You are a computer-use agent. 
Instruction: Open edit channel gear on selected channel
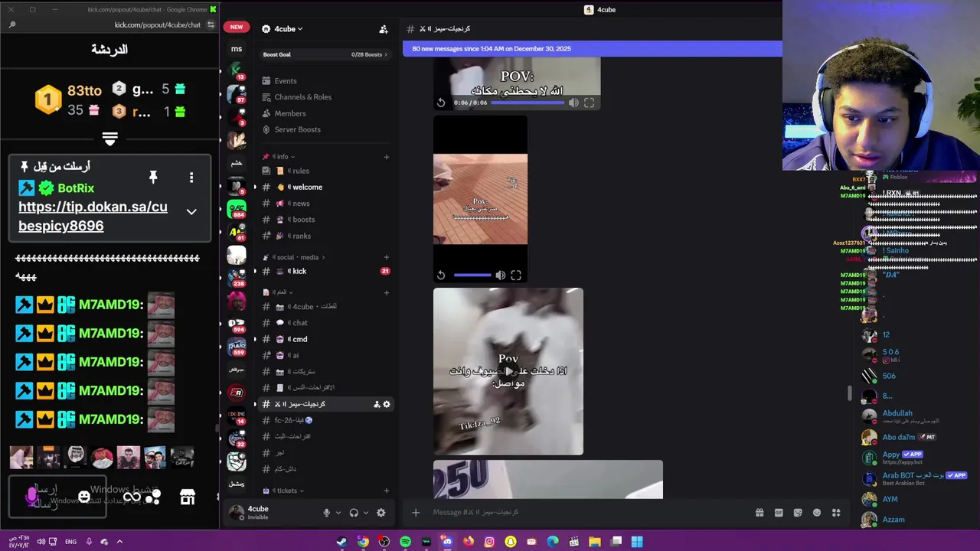387,404
